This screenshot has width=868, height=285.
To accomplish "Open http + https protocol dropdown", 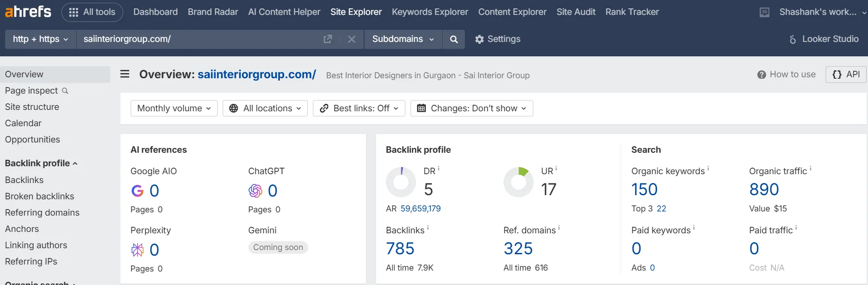I will 40,39.
